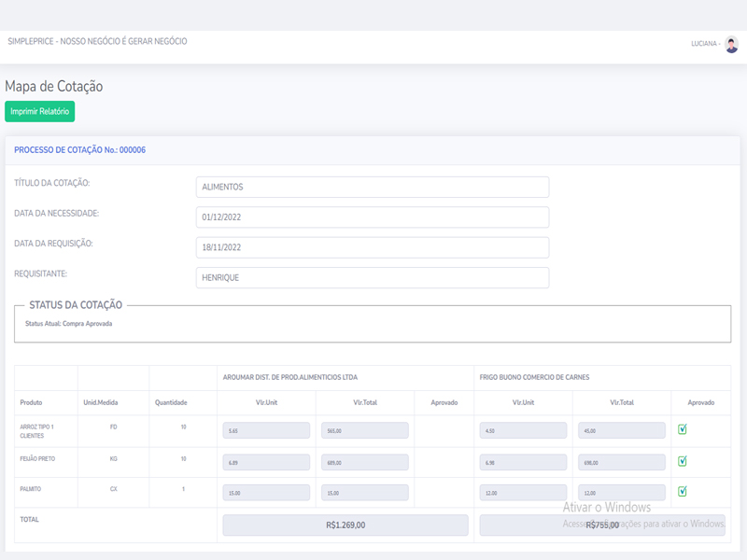Image resolution: width=747 pixels, height=560 pixels.
Task: Click the Aroumar unit price field for FEIJÃO PRETO
Action: tap(266, 462)
